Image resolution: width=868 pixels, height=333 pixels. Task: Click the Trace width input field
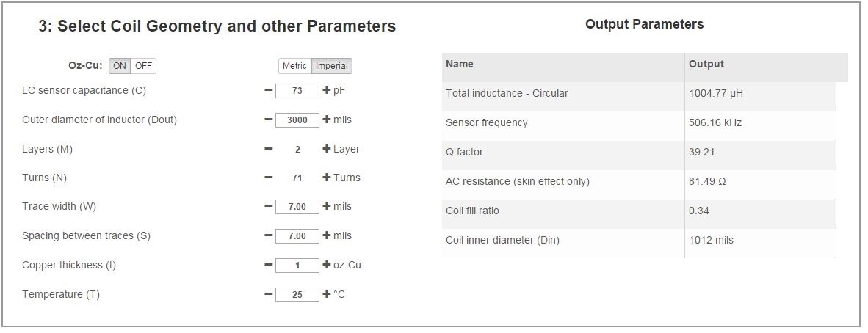297,207
